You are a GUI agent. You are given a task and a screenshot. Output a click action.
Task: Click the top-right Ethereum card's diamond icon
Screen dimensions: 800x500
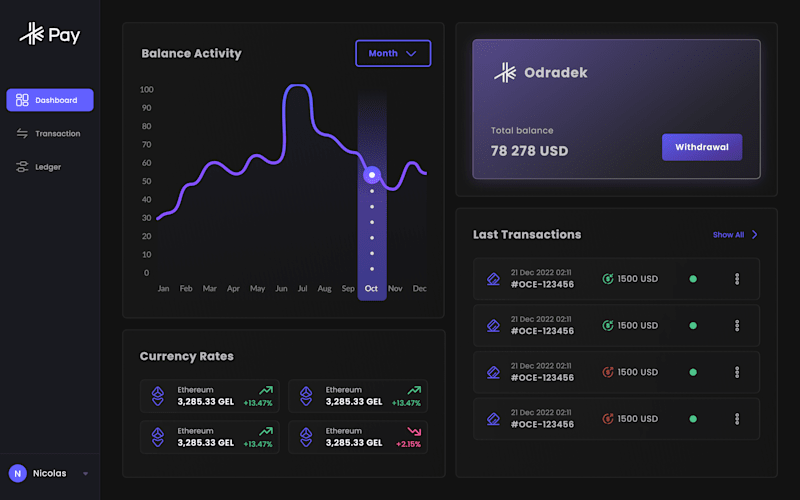306,396
